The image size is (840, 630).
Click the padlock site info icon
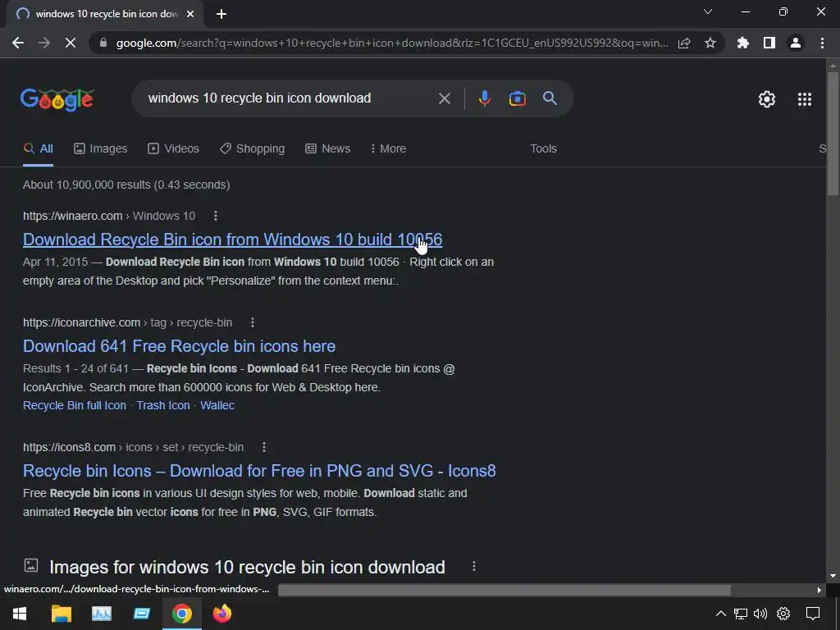pyautogui.click(x=103, y=43)
